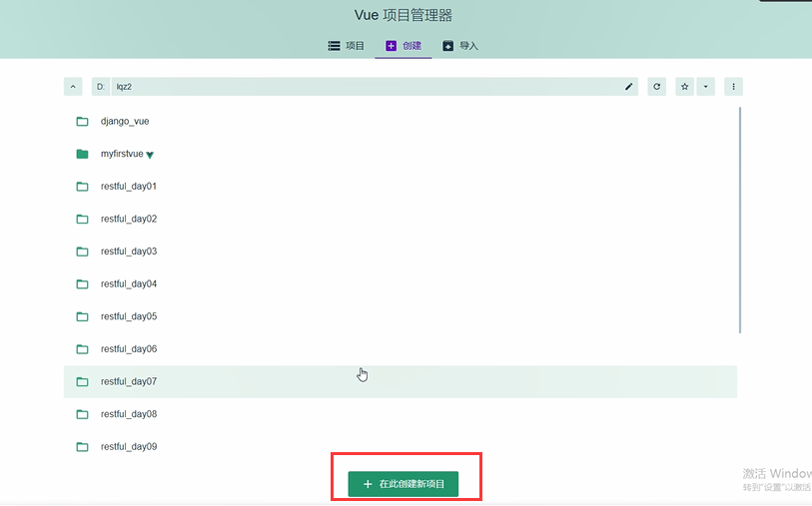This screenshot has height=506, width=812.
Task: Click the import icon on 导入 tab
Action: (447, 46)
